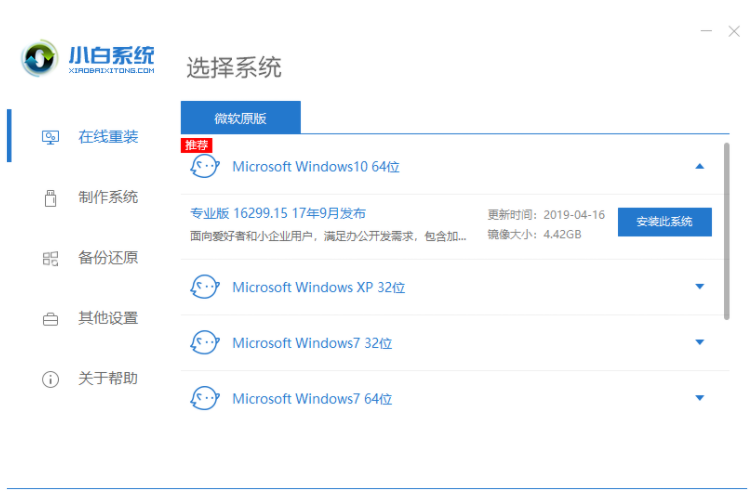Click the red 推荐 badge
The width and height of the screenshot is (751, 491).
196,145
